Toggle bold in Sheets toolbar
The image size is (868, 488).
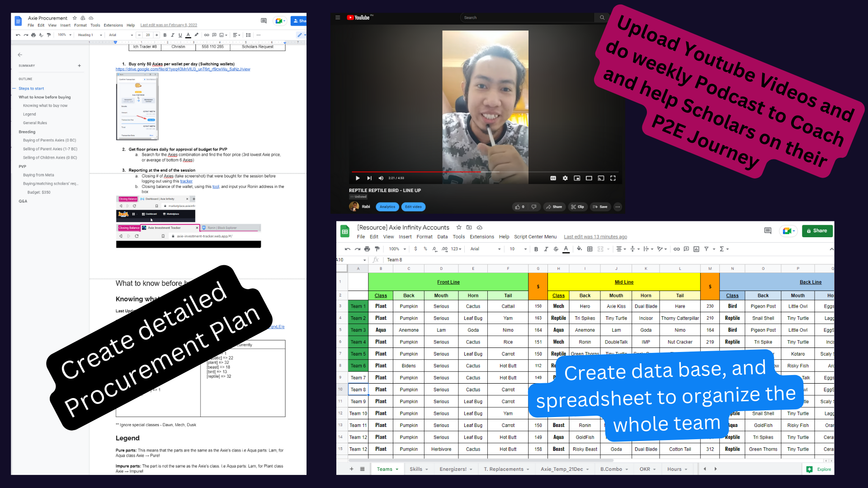pyautogui.click(x=536, y=249)
